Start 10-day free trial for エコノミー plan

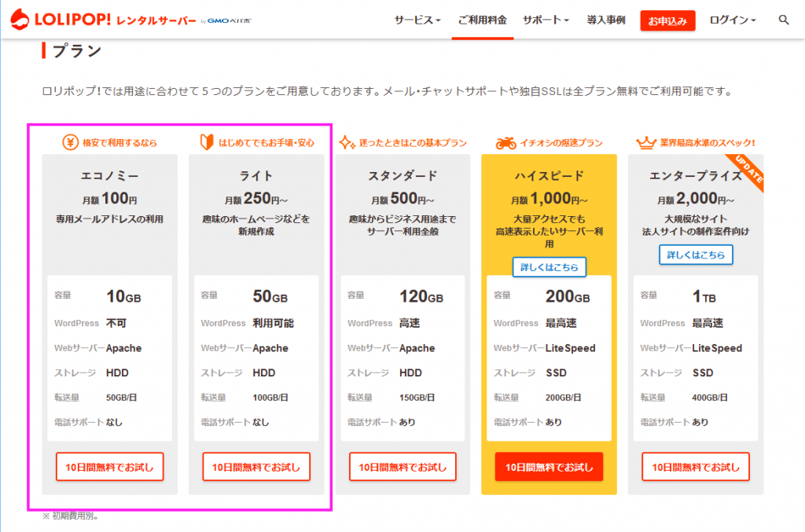pyautogui.click(x=109, y=467)
